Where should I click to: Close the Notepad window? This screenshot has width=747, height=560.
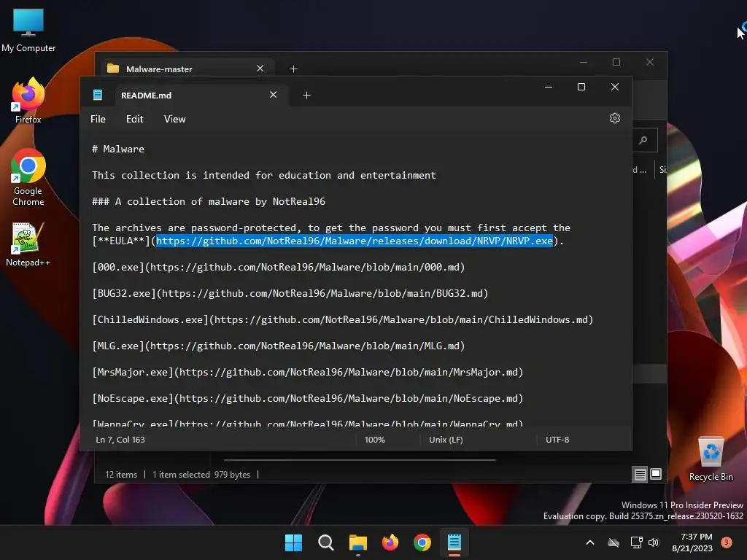[x=615, y=87]
